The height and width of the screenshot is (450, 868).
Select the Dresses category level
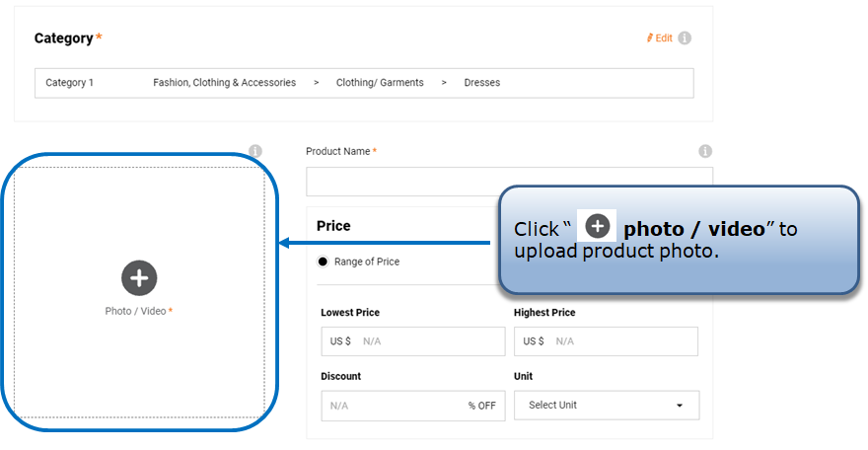(482, 83)
